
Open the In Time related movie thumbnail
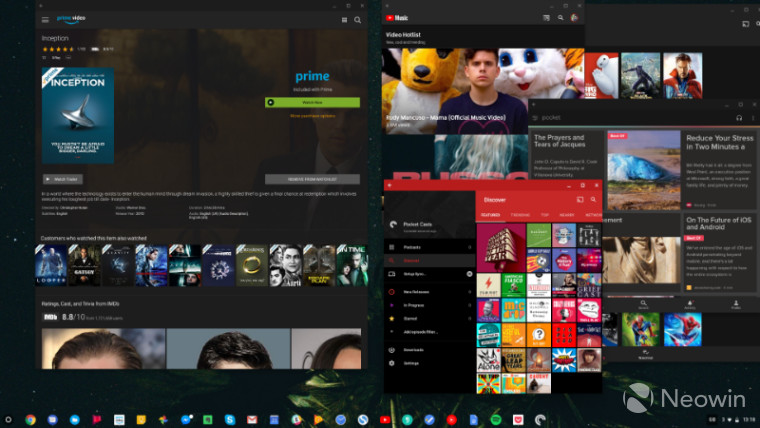352,265
